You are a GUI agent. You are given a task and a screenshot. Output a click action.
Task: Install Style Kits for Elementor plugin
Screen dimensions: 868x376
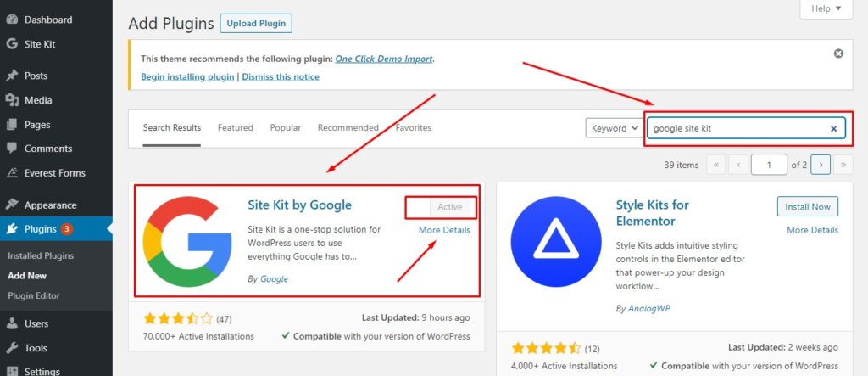tap(807, 206)
